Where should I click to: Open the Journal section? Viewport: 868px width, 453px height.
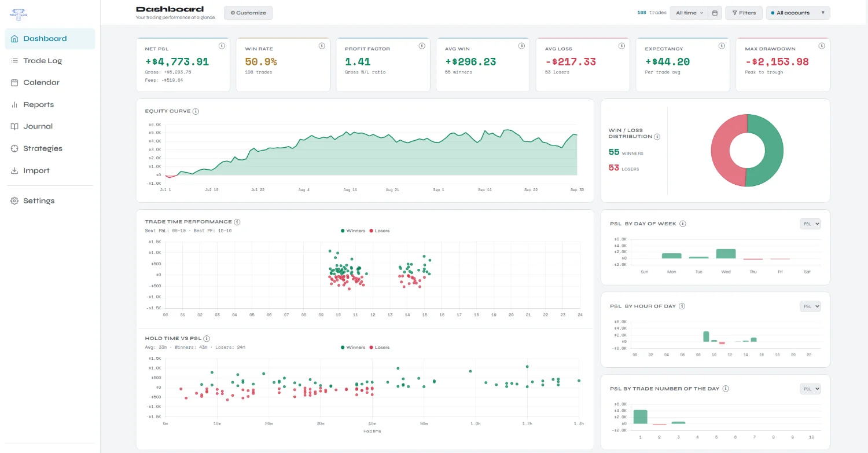[50, 126]
